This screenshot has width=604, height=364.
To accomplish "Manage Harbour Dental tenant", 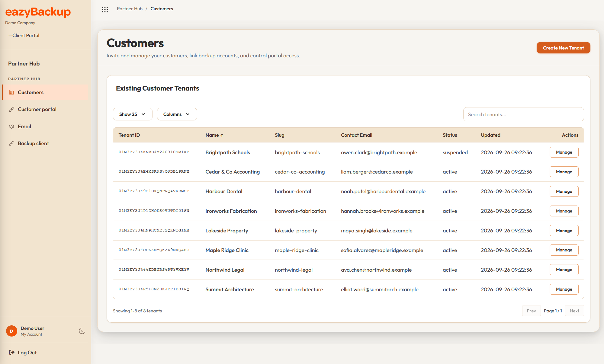I will coord(564,191).
